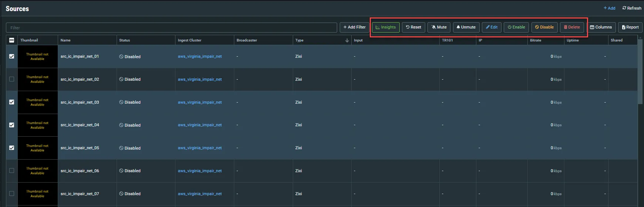Image resolution: width=644 pixels, height=207 pixels.
Task: Delete the selected sources
Action: click(572, 27)
